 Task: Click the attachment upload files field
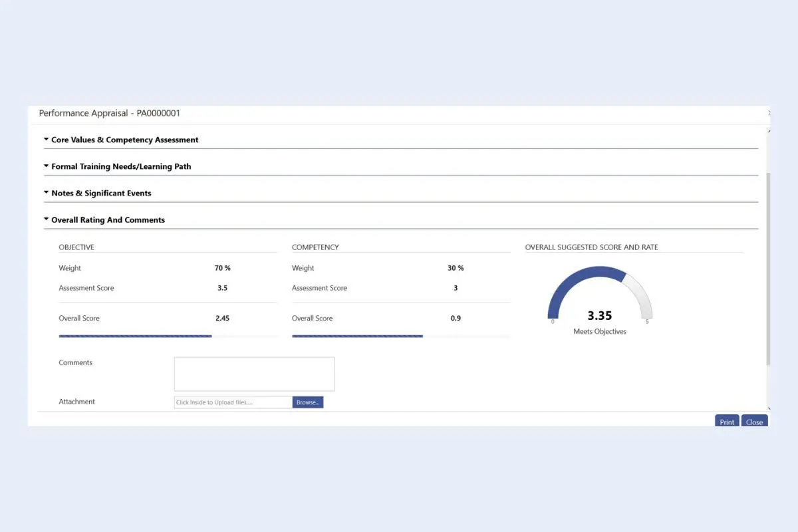[x=233, y=402]
